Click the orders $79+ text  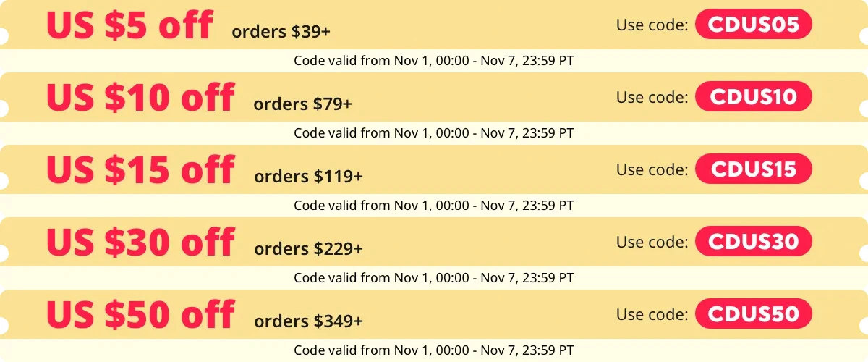303,104
